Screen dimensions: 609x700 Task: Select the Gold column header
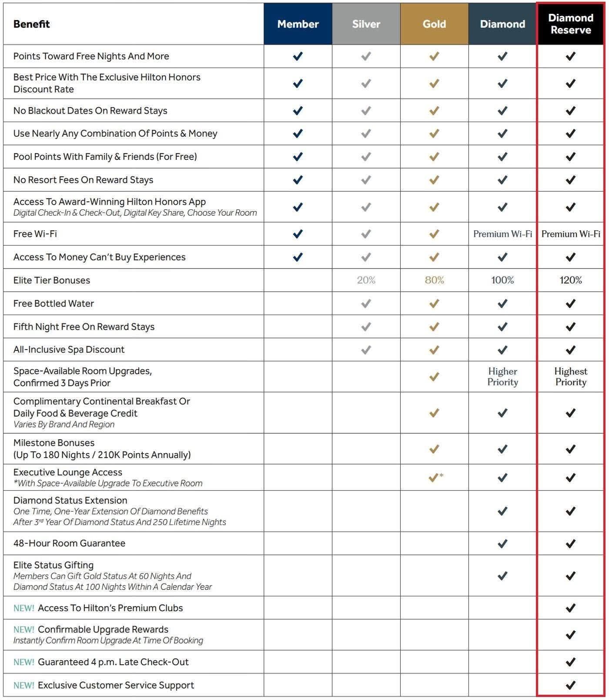434,24
